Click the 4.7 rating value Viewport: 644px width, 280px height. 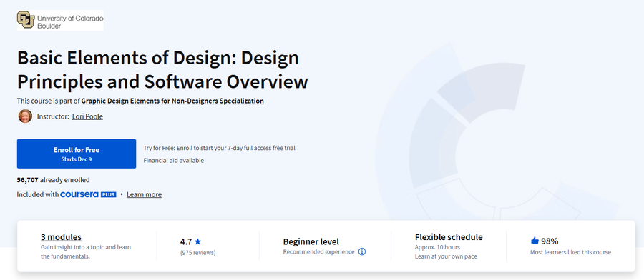pos(186,241)
